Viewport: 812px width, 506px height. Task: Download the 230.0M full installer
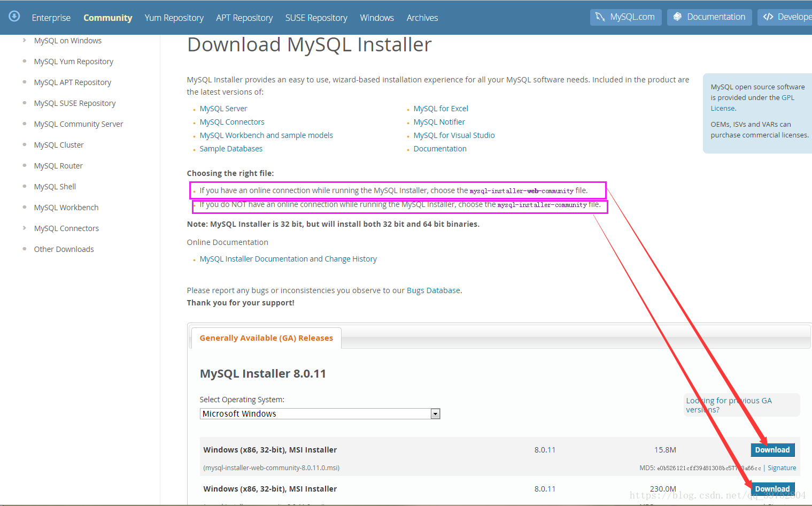point(772,489)
